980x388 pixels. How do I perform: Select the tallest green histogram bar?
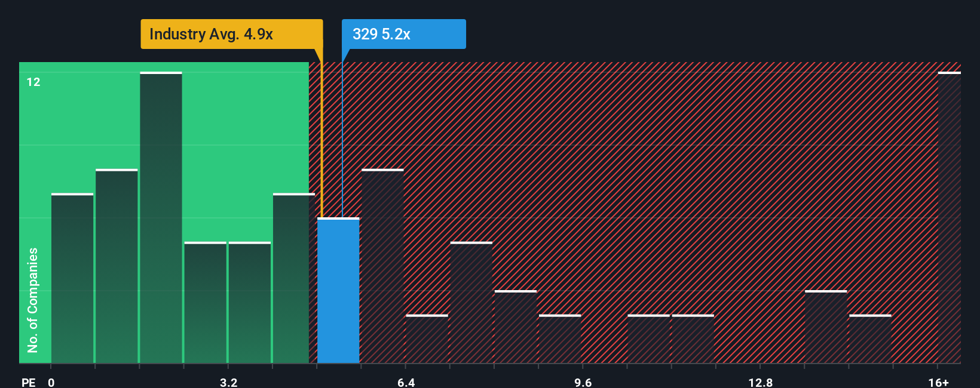click(x=161, y=218)
